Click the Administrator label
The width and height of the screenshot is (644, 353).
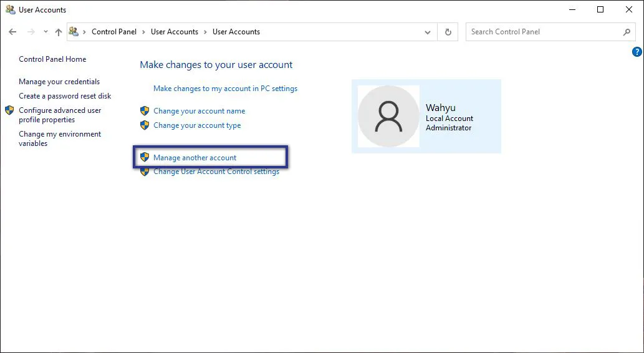pyautogui.click(x=448, y=128)
